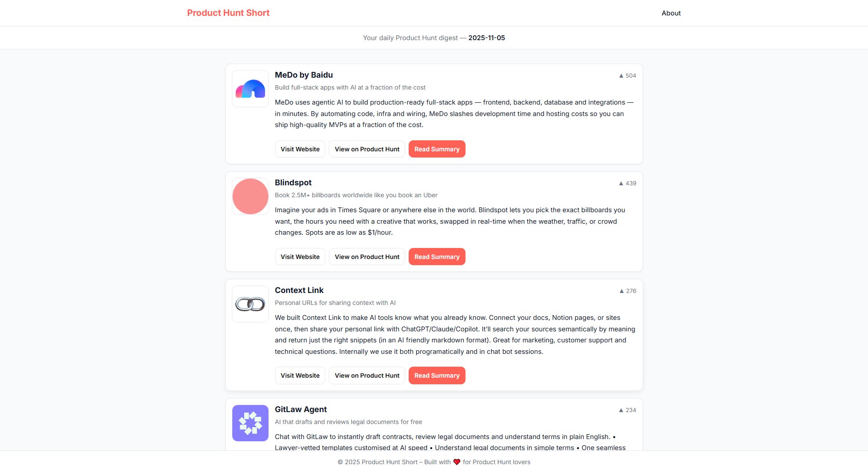This screenshot has height=473, width=868.
Task: Click the MeDo by Baidu product logo
Action: pyautogui.click(x=250, y=88)
